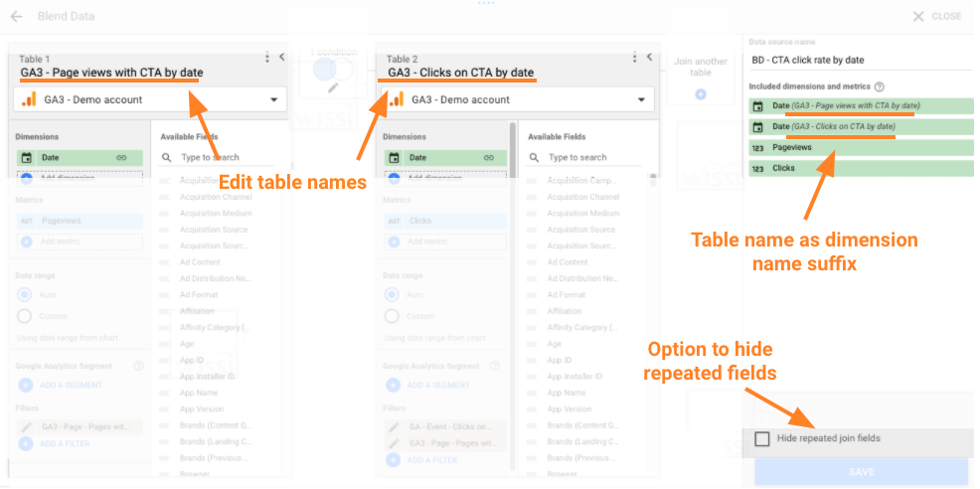This screenshot has height=489, width=980.
Task: Add a metric to Table 2
Action: (x=445, y=242)
